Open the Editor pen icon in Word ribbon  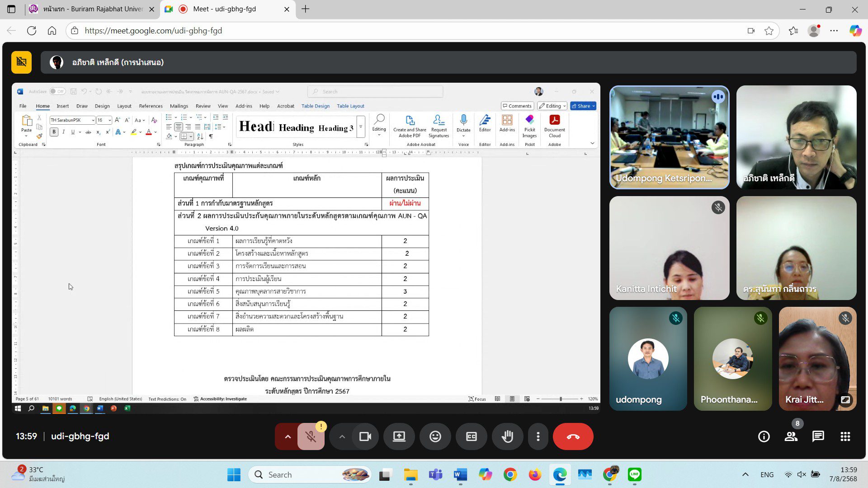[485, 123]
